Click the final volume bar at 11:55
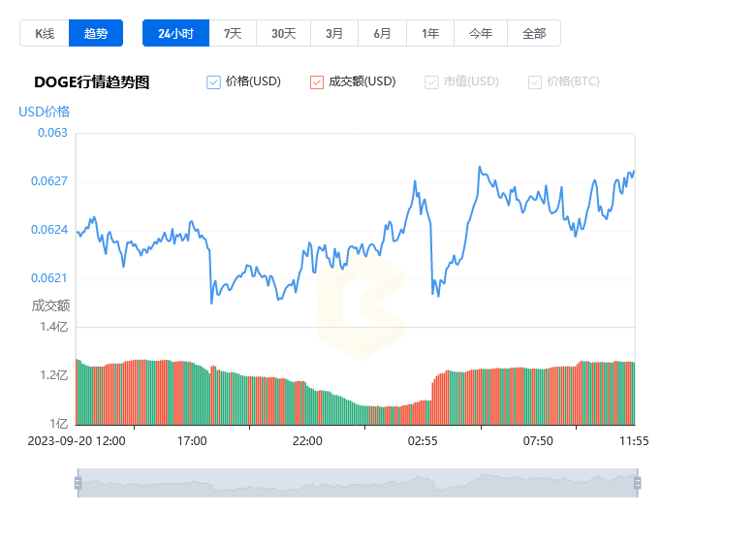Image resolution: width=756 pixels, height=546 pixels. (634, 393)
